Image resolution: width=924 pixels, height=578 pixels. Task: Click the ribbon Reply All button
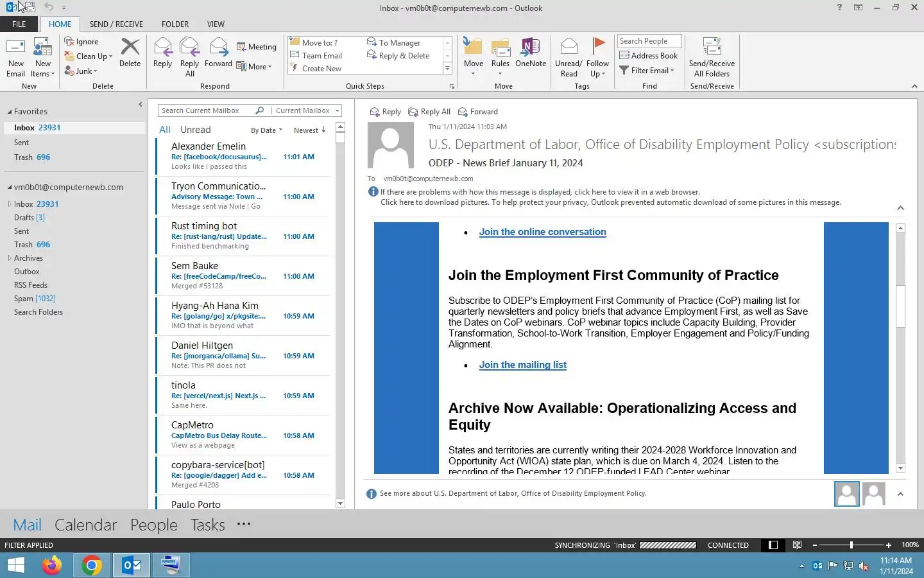coord(189,57)
